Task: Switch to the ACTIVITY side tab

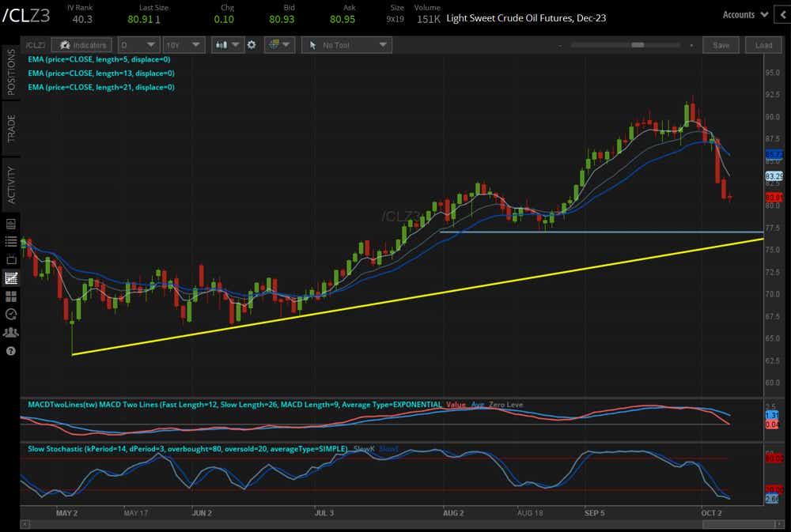Action: [10, 185]
